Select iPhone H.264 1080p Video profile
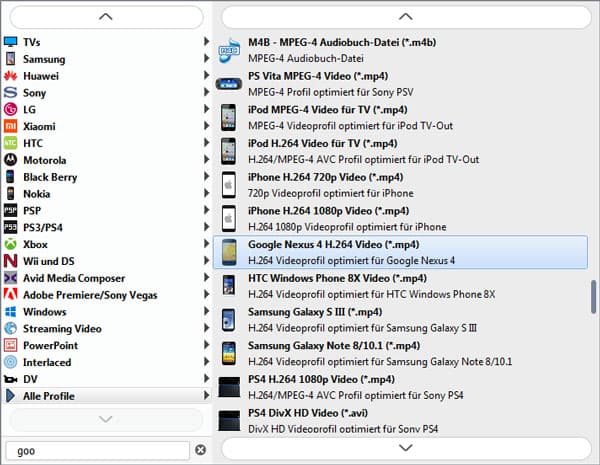600x465 pixels. point(400,219)
